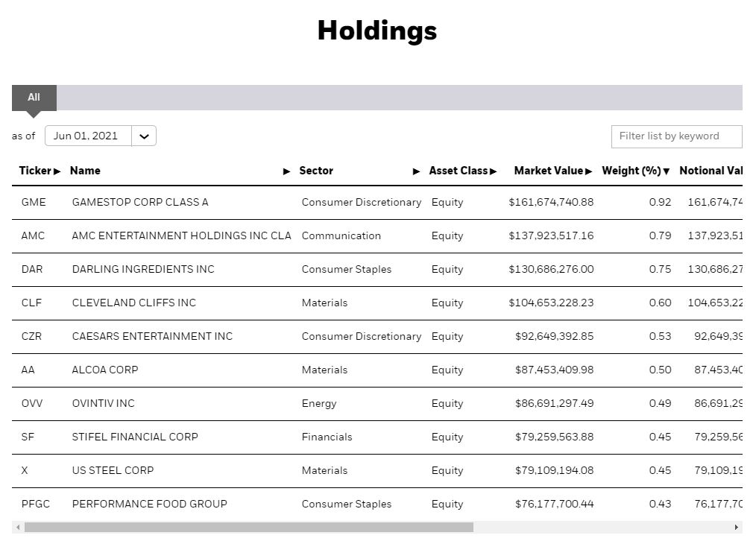Click DARLING INGREDIENTS INC name
This screenshot has height=544, width=756.
pyautogui.click(x=143, y=269)
